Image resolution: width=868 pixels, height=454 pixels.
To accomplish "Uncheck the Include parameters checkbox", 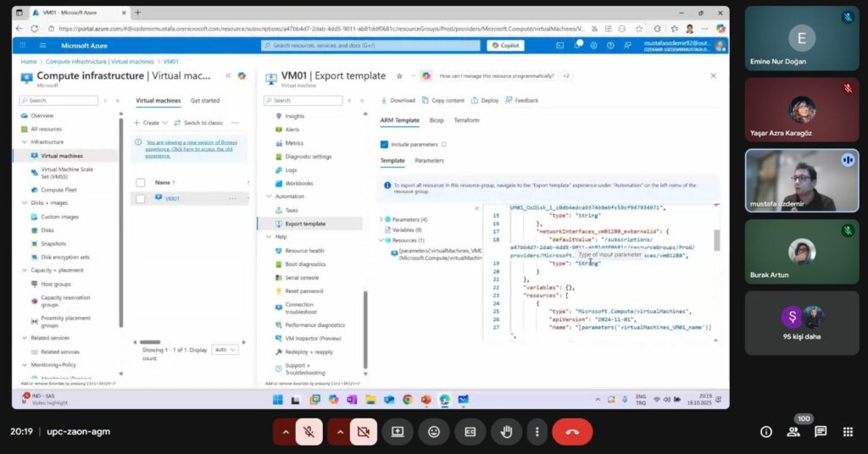I will 384,144.
